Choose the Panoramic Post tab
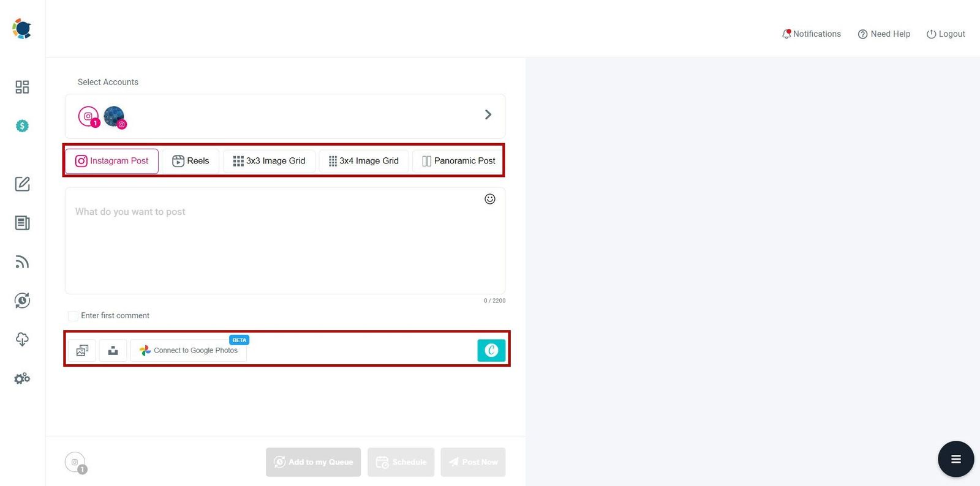Viewport: 980px width, 486px height. coord(458,161)
